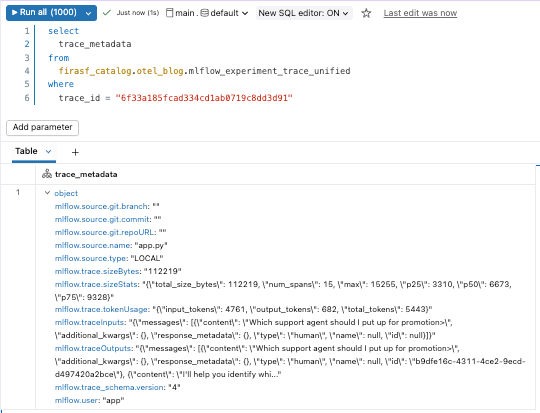Toggle New SQL editor ON setting
The image size is (540, 413).
point(304,13)
